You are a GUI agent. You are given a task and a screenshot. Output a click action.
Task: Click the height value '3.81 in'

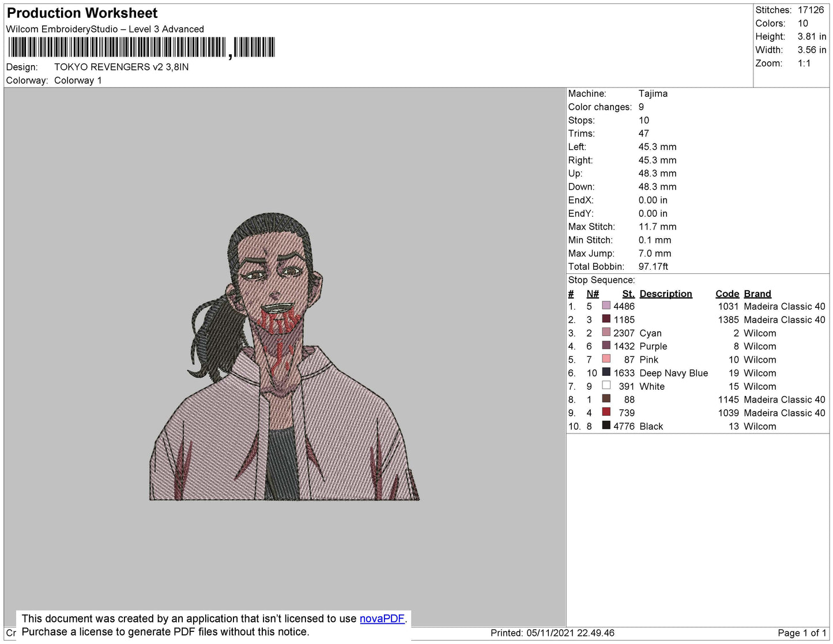coord(812,36)
